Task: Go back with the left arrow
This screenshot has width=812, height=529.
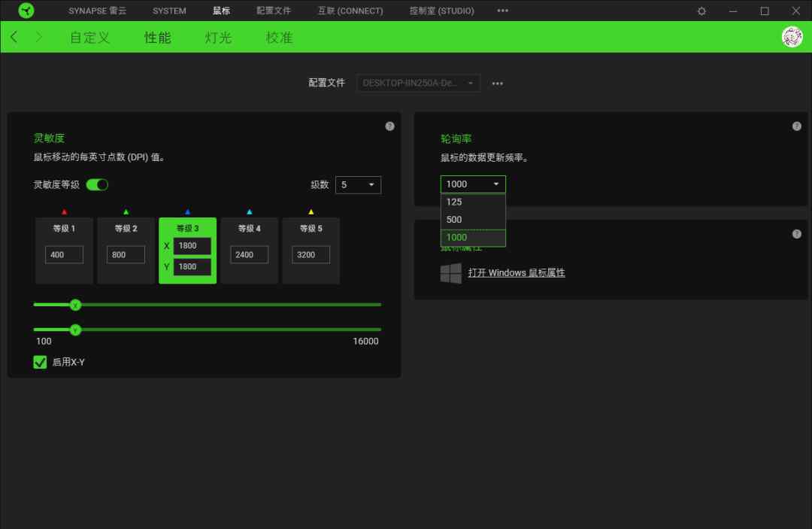Action: [14, 37]
